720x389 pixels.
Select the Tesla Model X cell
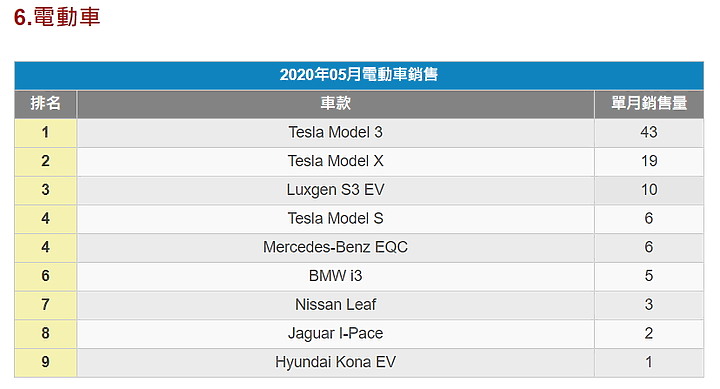[336, 161]
